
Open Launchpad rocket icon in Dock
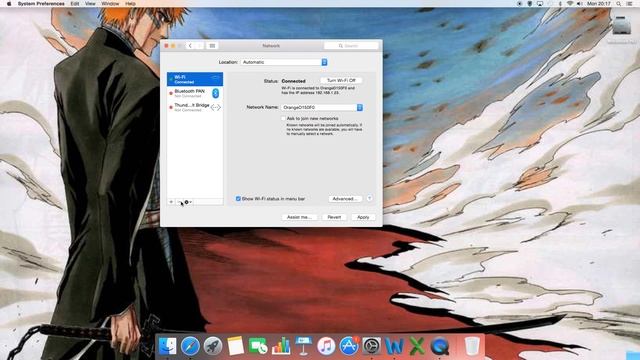tap(213, 346)
